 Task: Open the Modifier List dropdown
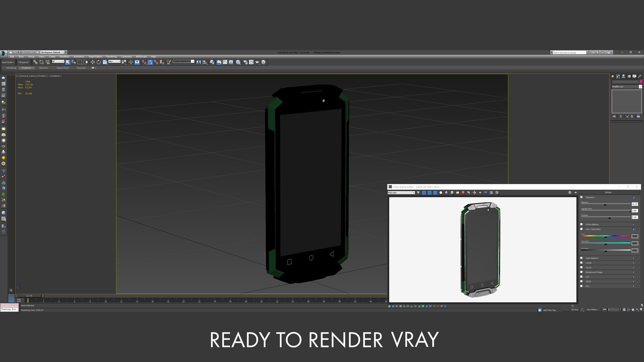pyautogui.click(x=627, y=86)
